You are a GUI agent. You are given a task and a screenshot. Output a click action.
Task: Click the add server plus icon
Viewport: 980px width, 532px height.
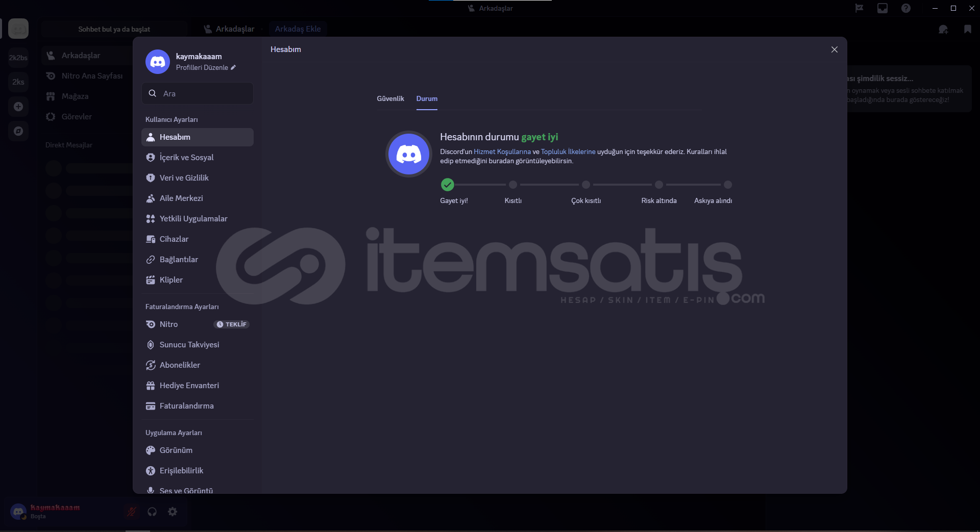18,107
